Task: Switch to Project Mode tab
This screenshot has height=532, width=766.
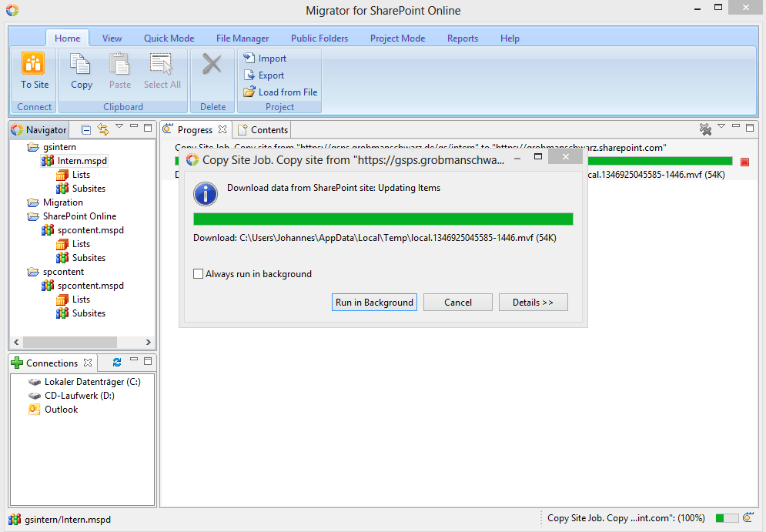Action: click(398, 38)
